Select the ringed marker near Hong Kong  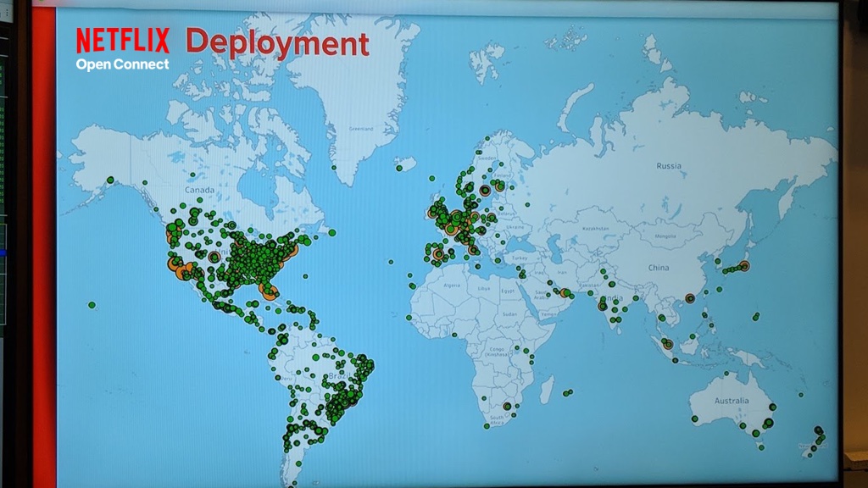[690, 298]
